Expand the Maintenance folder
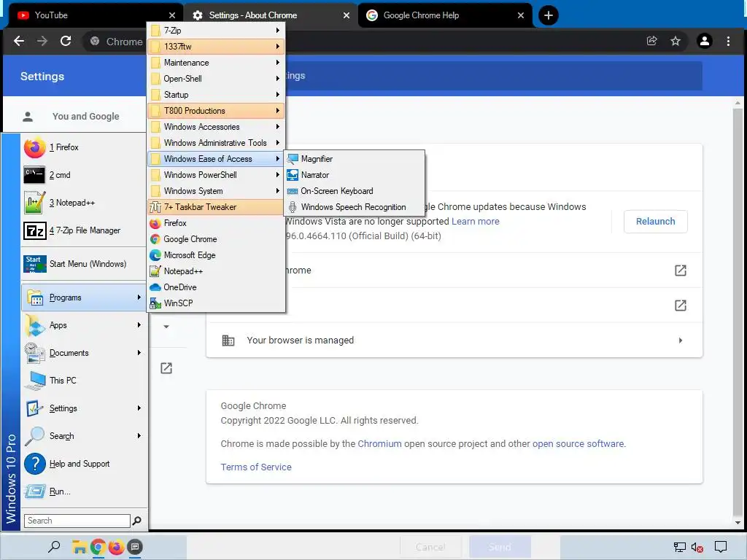 (x=216, y=63)
